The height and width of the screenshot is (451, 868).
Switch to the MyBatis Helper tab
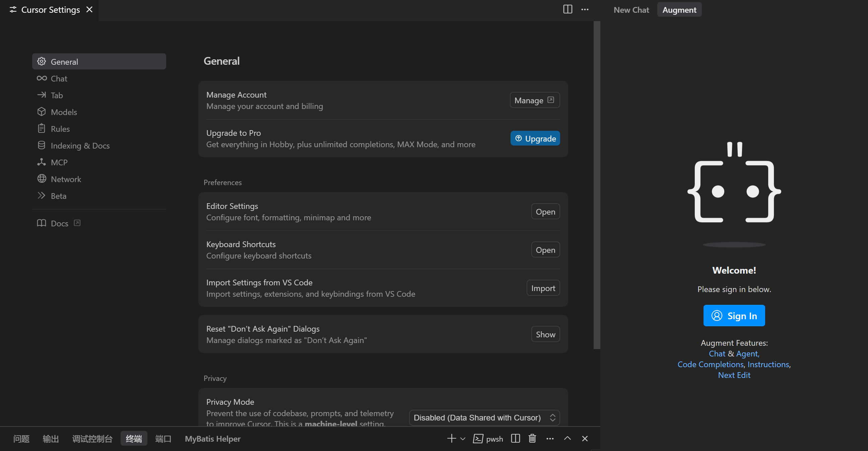212,439
